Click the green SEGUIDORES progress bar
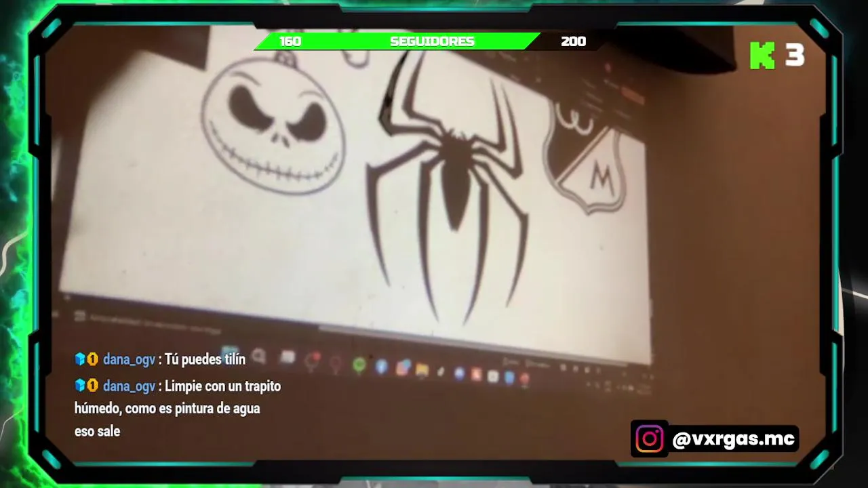The height and width of the screenshot is (488, 868). point(399,41)
